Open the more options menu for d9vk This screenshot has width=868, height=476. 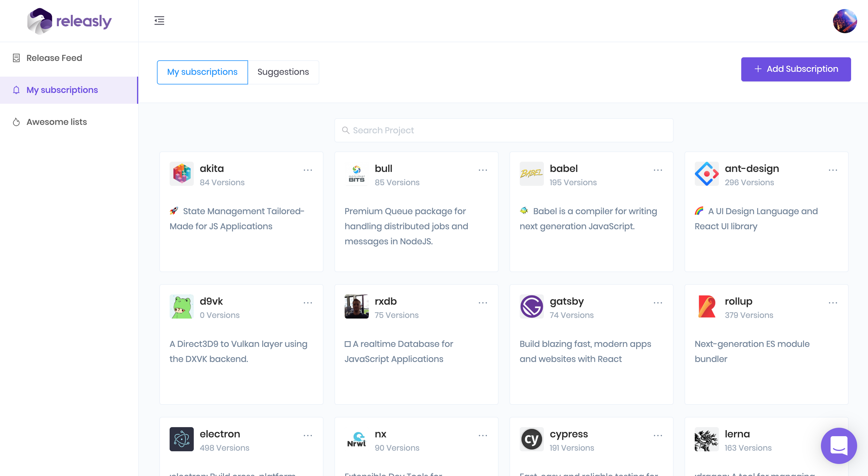[308, 303]
